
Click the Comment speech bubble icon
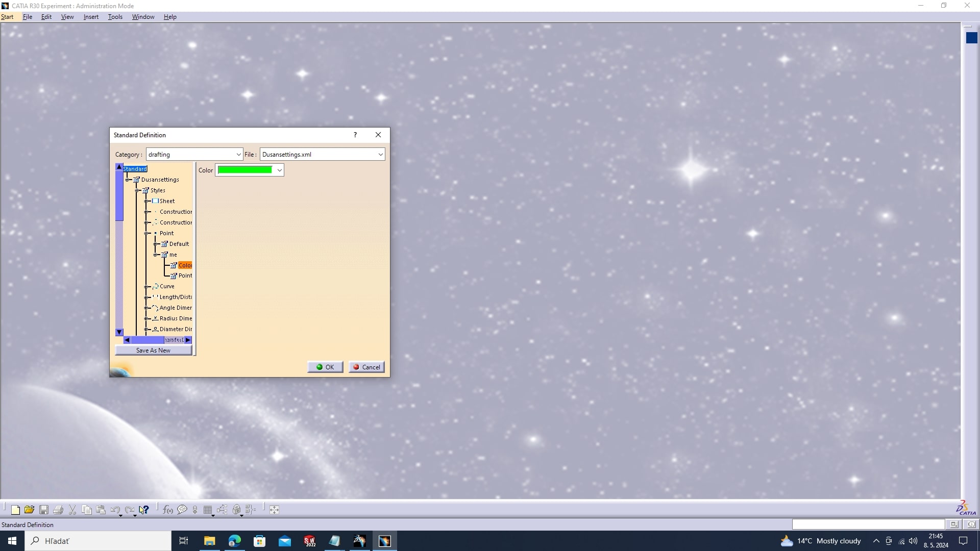coord(182,510)
